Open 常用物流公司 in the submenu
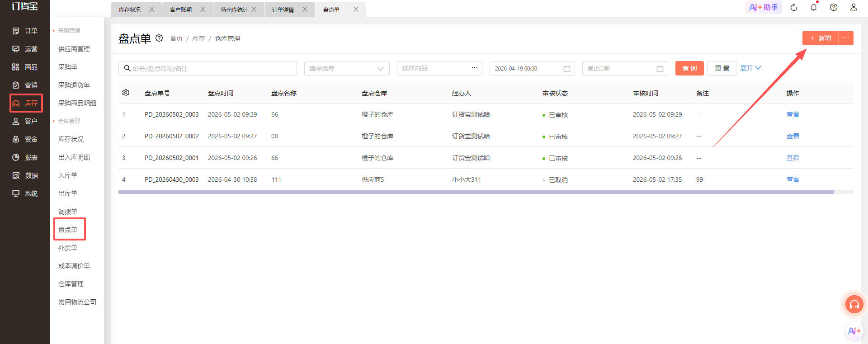 click(77, 302)
